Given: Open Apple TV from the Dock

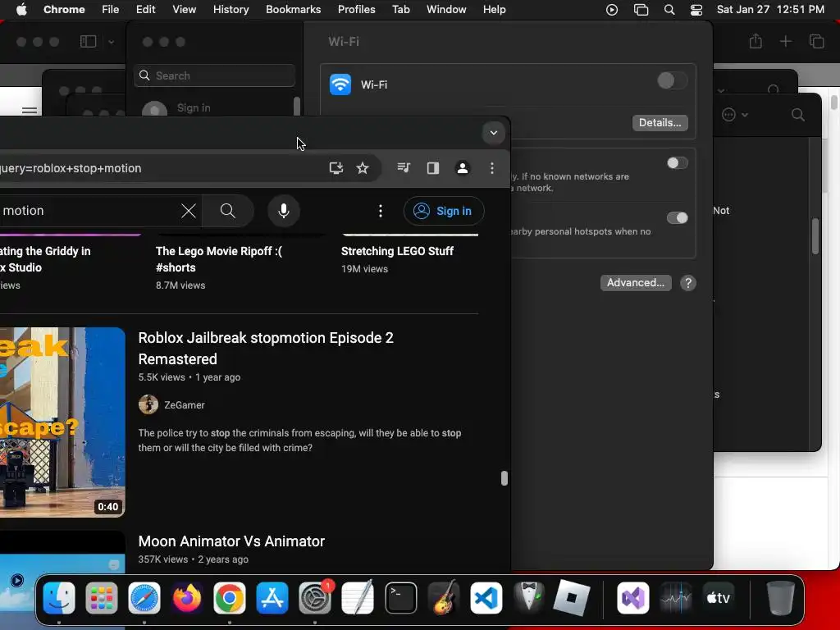Looking at the screenshot, I should [x=719, y=598].
